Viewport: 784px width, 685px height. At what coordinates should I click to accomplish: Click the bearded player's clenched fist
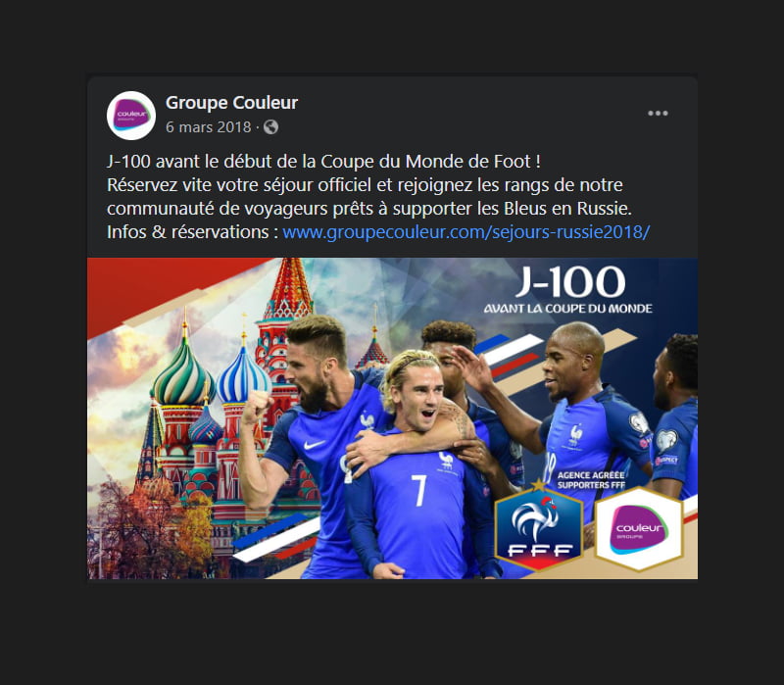click(257, 408)
